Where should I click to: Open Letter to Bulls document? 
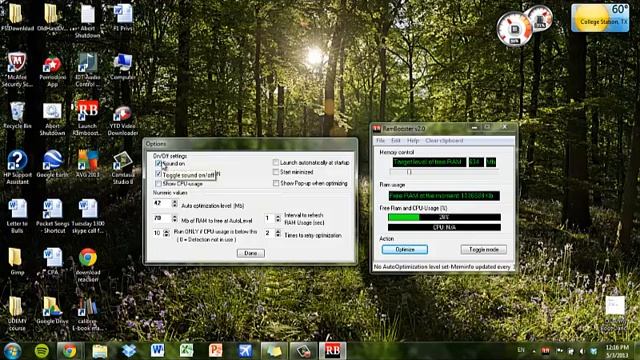click(x=17, y=216)
